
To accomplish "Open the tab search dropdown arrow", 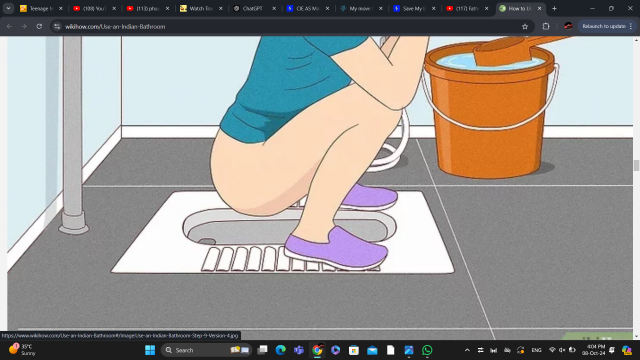I will 8,8.
